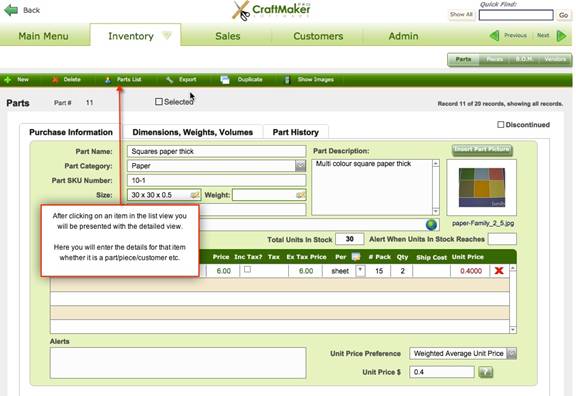Viewport: 576px width, 396px height.
Task: Expand the Unit Price Preference dropdown
Action: tap(511, 353)
